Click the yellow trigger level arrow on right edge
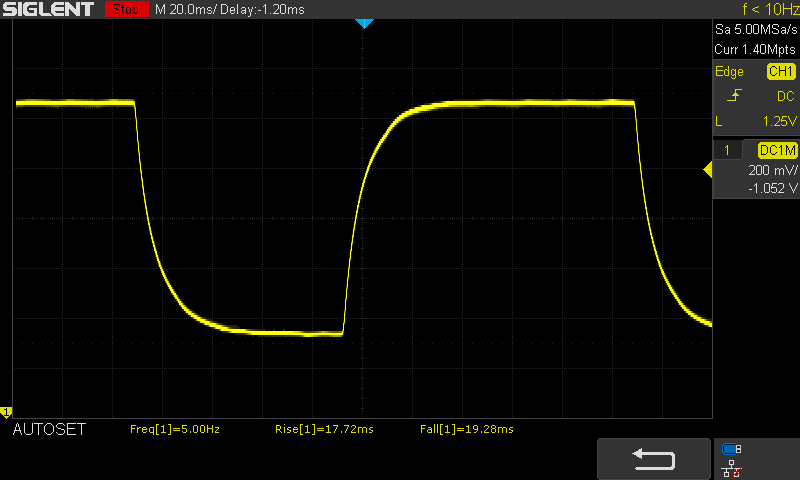Image resolution: width=800 pixels, height=480 pixels. pyautogui.click(x=708, y=170)
